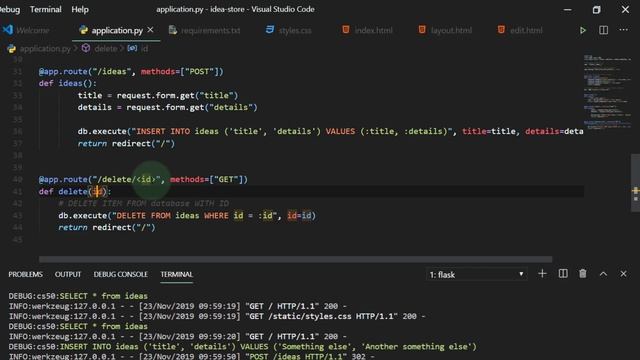Switch to DEBUG CONSOLE panel

(120, 274)
